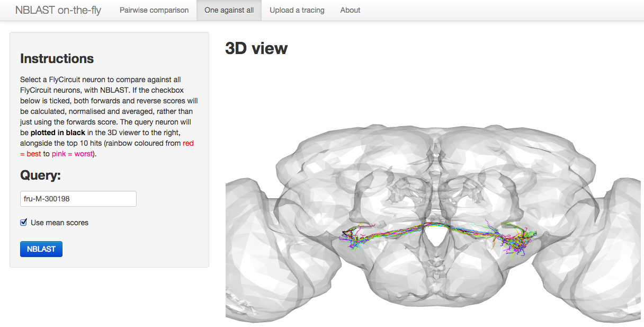Untick the Use mean scores checkbox
This screenshot has height=327, width=644.
pyautogui.click(x=24, y=223)
